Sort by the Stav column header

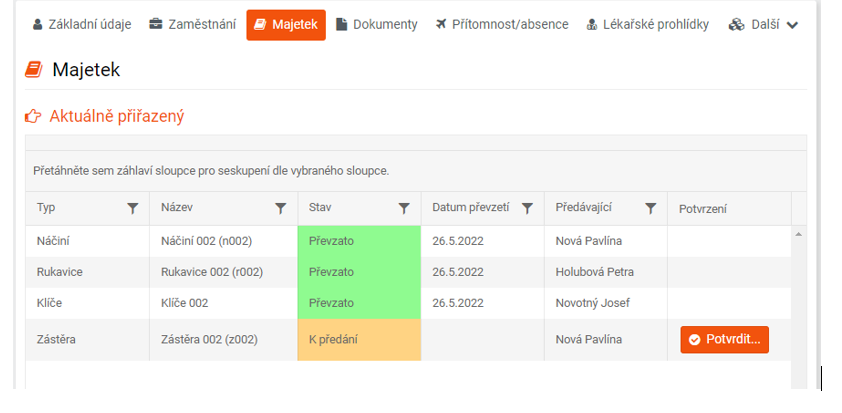tap(320, 208)
